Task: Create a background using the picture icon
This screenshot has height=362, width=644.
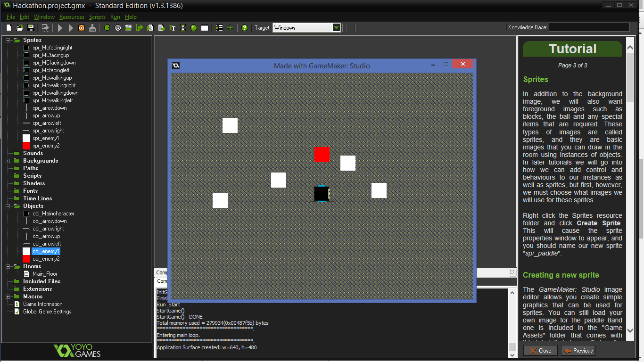Action: pos(128,28)
